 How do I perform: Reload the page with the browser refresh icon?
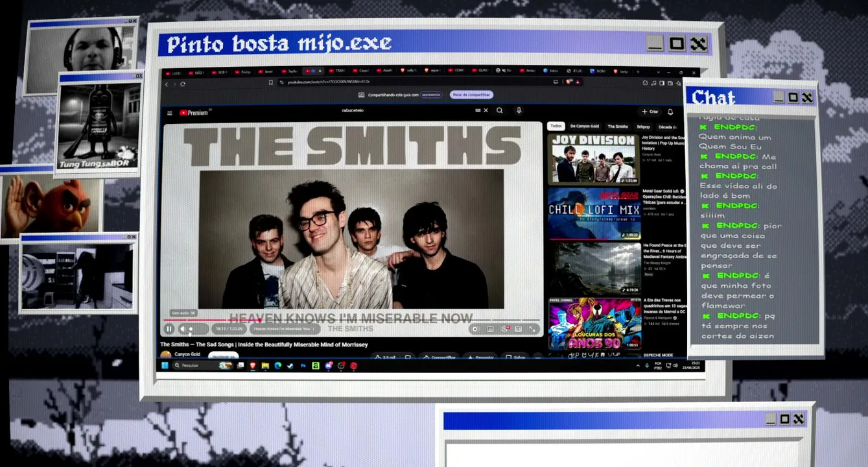coord(183,84)
